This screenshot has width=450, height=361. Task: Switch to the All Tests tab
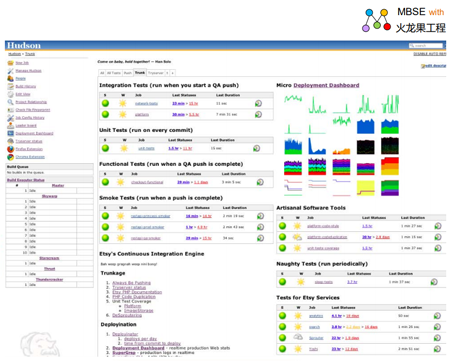(x=114, y=73)
